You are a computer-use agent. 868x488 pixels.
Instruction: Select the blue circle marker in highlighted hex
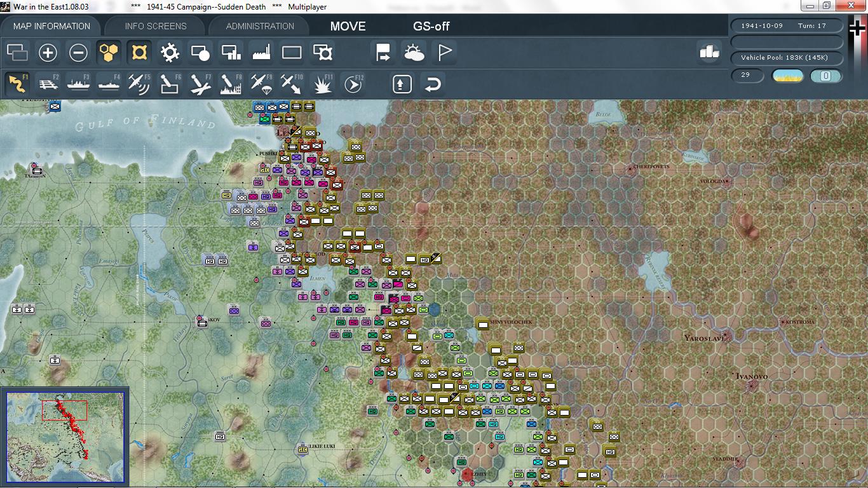coord(434,309)
